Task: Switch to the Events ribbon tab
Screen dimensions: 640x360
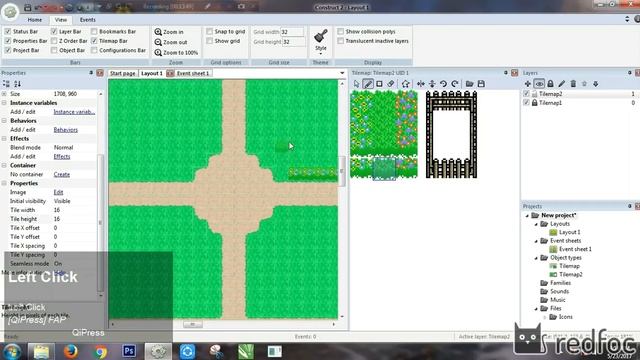Action: point(87,20)
